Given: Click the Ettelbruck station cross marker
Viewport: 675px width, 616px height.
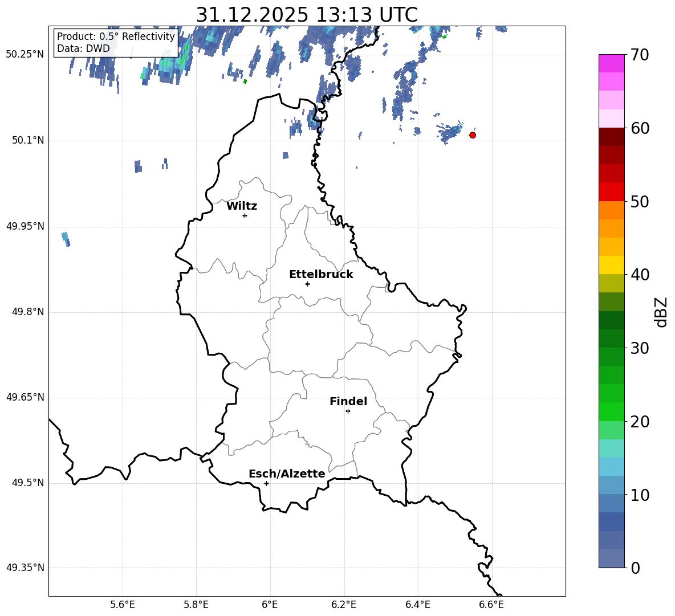Looking at the screenshot, I should click(307, 284).
